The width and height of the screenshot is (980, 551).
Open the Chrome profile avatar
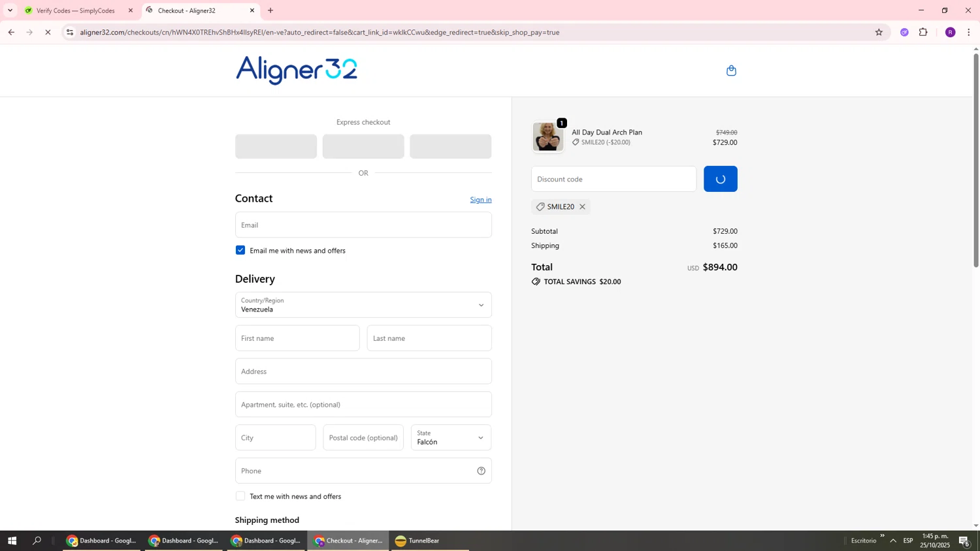[950, 32]
